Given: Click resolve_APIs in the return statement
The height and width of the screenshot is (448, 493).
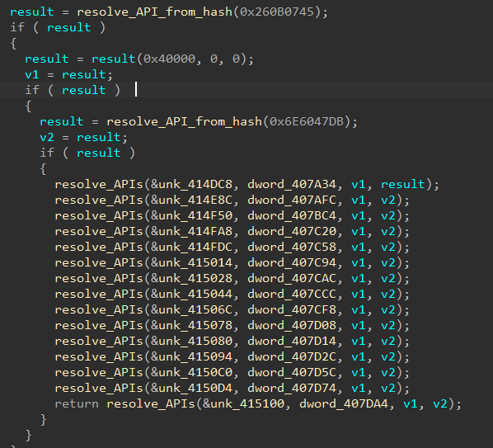Looking at the screenshot, I should pos(151,403).
